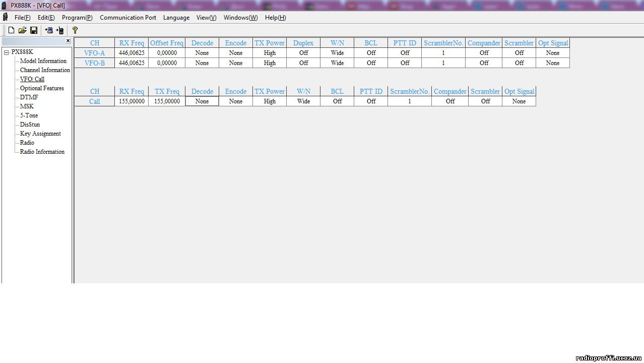
Task: Select 5-Tone in the tree
Action: 29,115
